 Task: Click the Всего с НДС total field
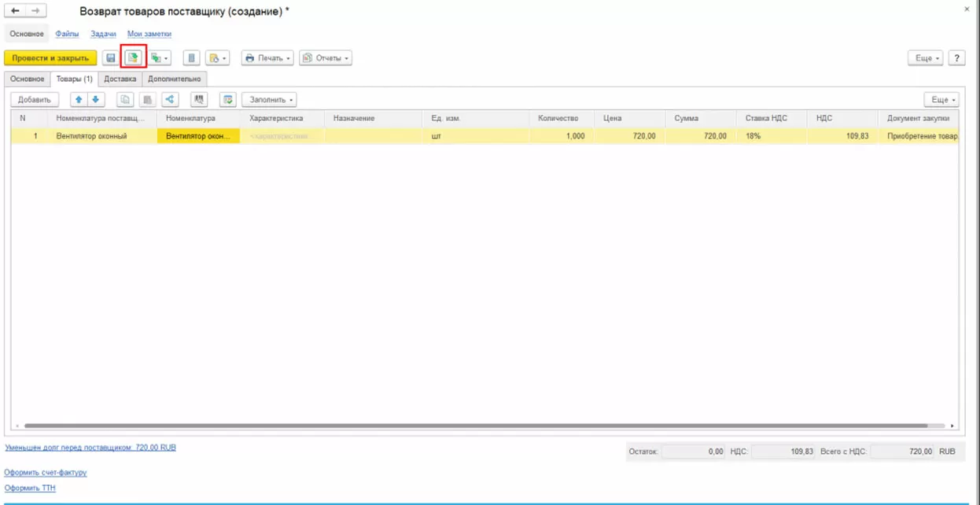903,452
